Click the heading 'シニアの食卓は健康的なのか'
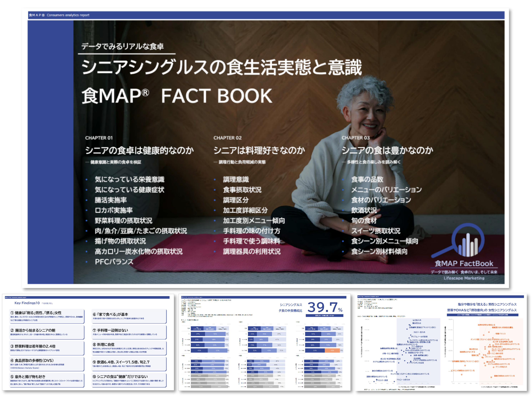532x399 pixels. 139,150
